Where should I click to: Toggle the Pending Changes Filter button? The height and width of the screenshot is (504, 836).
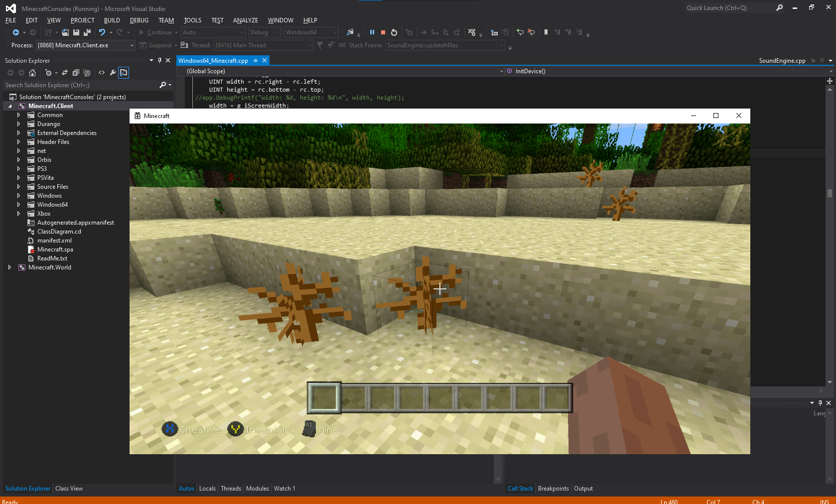click(x=49, y=73)
